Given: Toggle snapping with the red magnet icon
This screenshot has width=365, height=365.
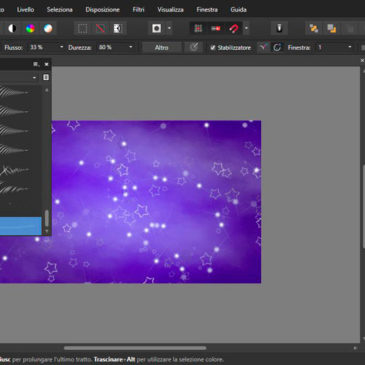Looking at the screenshot, I should pos(234,29).
